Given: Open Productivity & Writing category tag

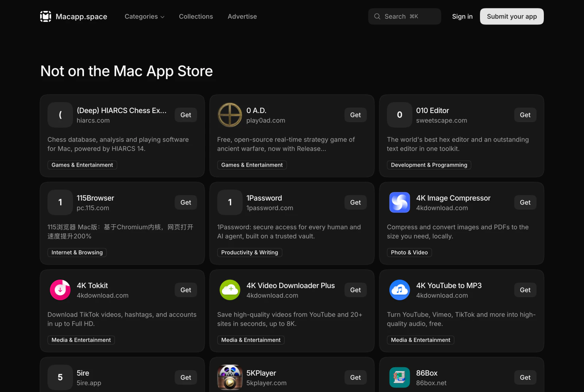Looking at the screenshot, I should click(x=250, y=252).
